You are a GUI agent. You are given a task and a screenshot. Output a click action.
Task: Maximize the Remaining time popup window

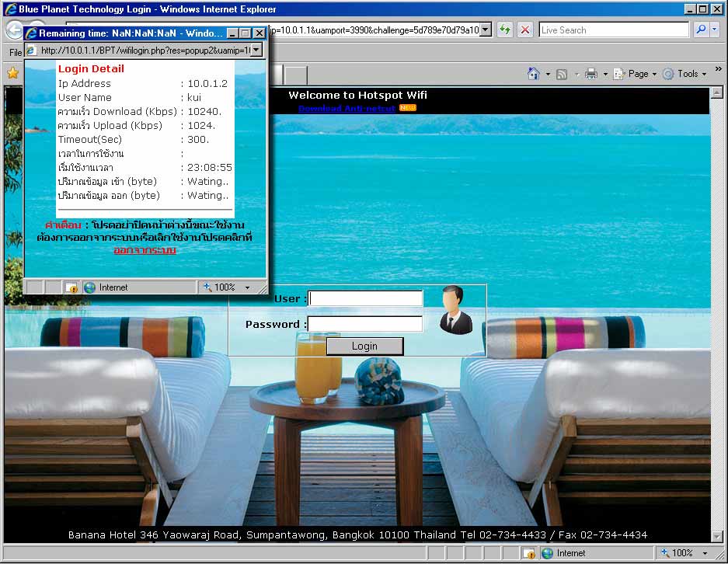pyautogui.click(x=246, y=33)
